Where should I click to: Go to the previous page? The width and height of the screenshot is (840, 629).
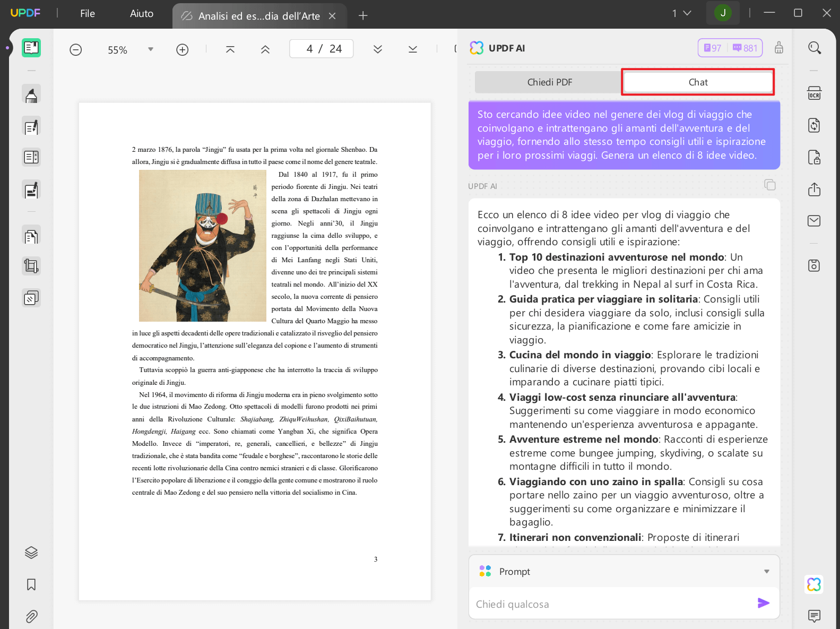[265, 49]
